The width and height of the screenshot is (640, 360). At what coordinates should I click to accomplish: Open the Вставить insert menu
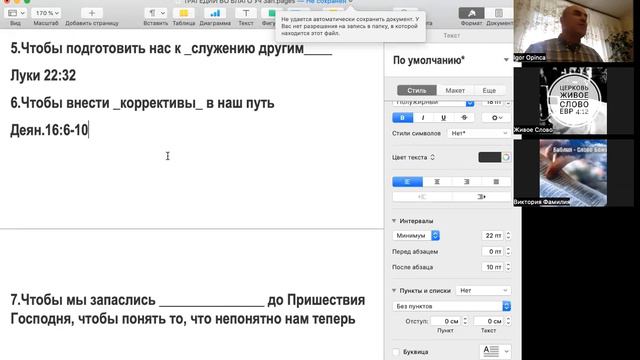(156, 13)
